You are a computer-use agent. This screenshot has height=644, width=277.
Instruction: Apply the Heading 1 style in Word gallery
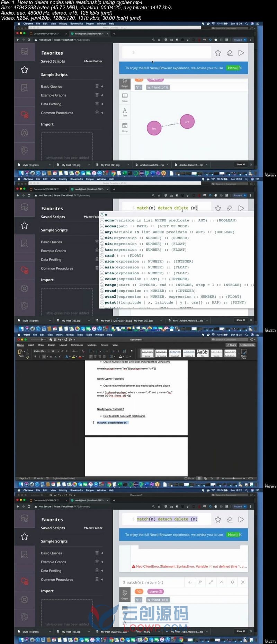click(175, 353)
